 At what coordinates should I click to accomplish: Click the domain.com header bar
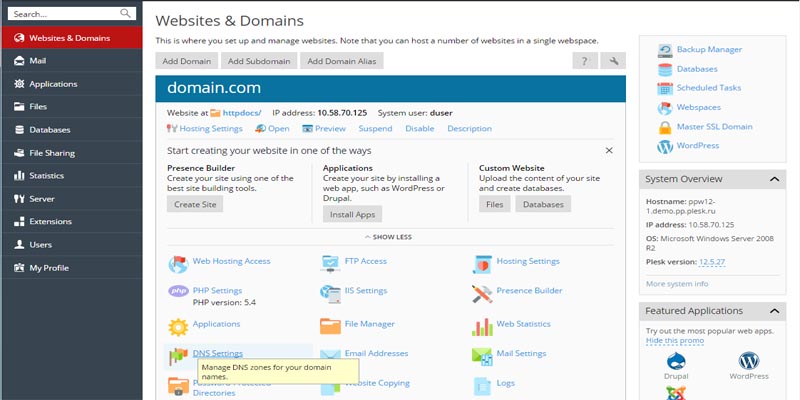click(390, 88)
